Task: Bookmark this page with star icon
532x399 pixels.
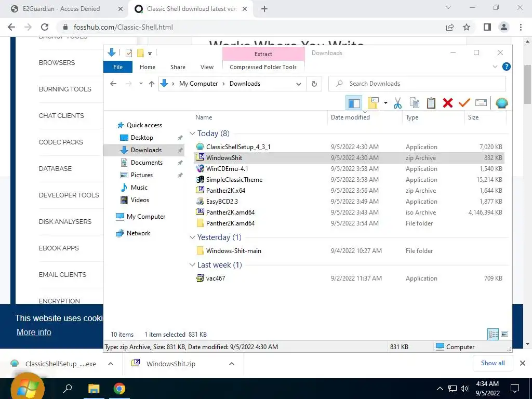Action: pyautogui.click(x=467, y=27)
